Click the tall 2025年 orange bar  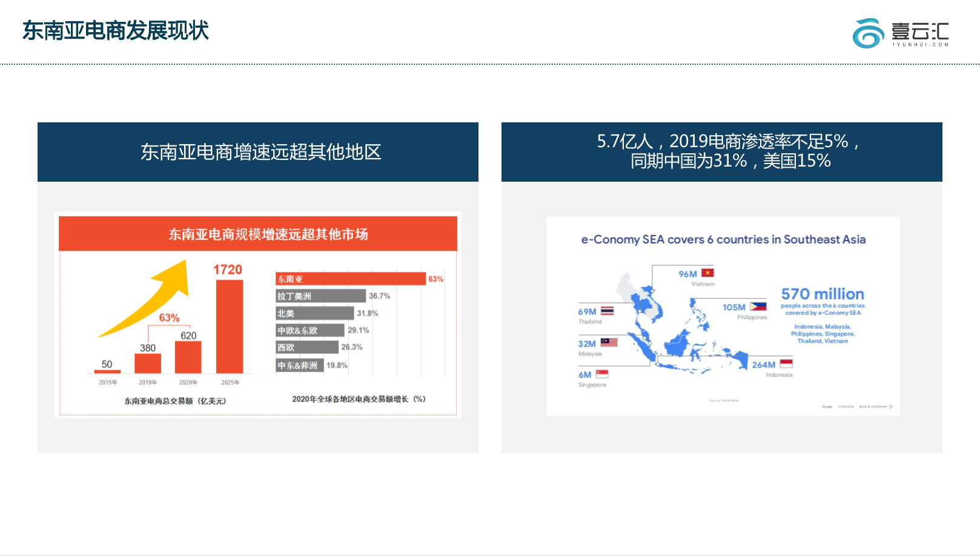(x=230, y=326)
